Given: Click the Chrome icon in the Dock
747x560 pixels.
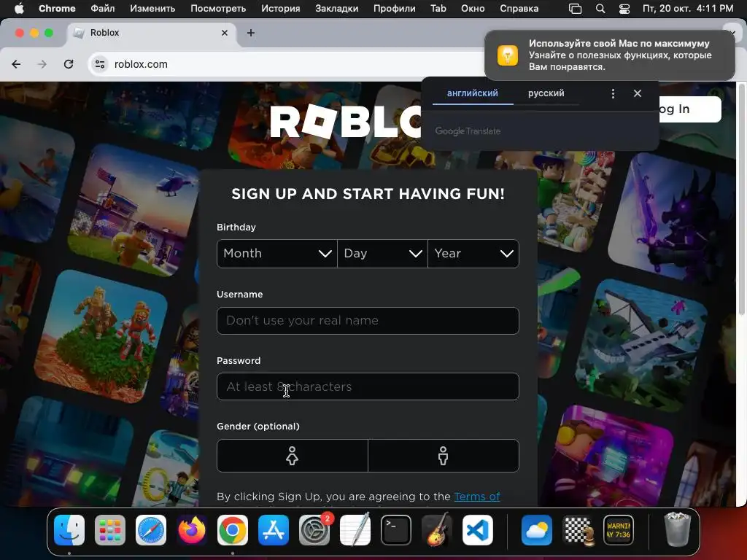Looking at the screenshot, I should (233, 530).
